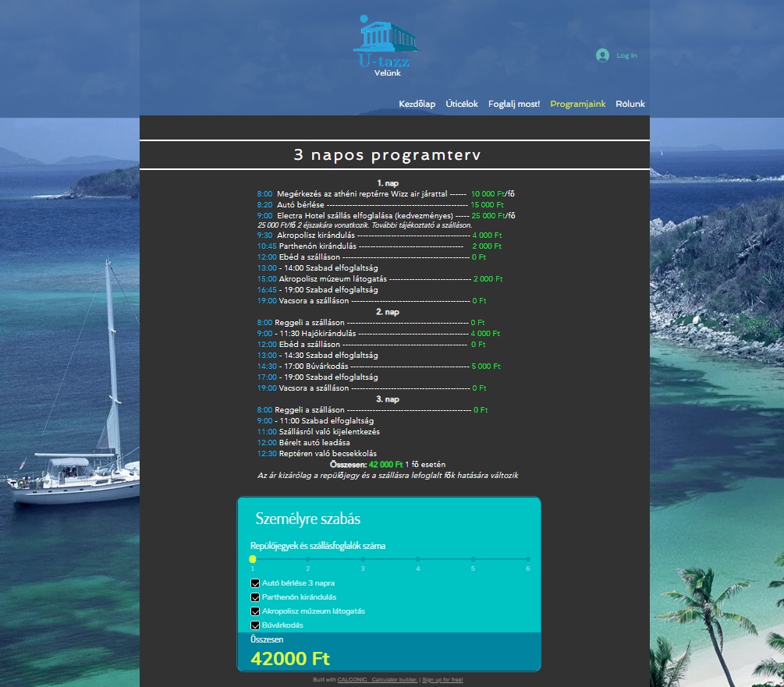Viewport: 784px width, 687px height.
Task: Open the Úticélok menu page
Action: click(462, 104)
